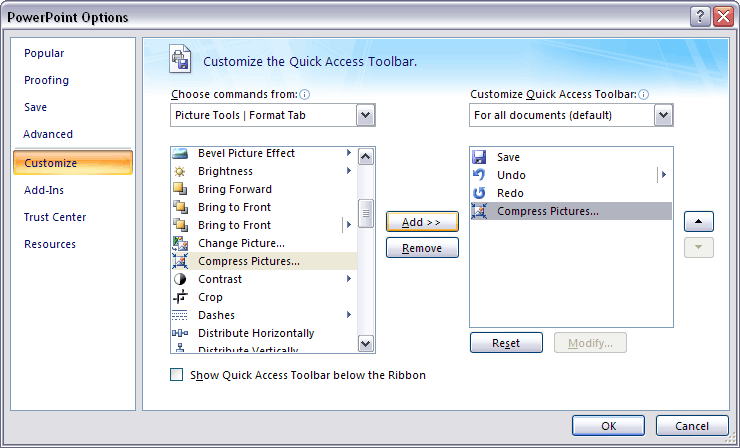Select Change Picture... in the commands list
The width and height of the screenshot is (740, 448).
264,243
